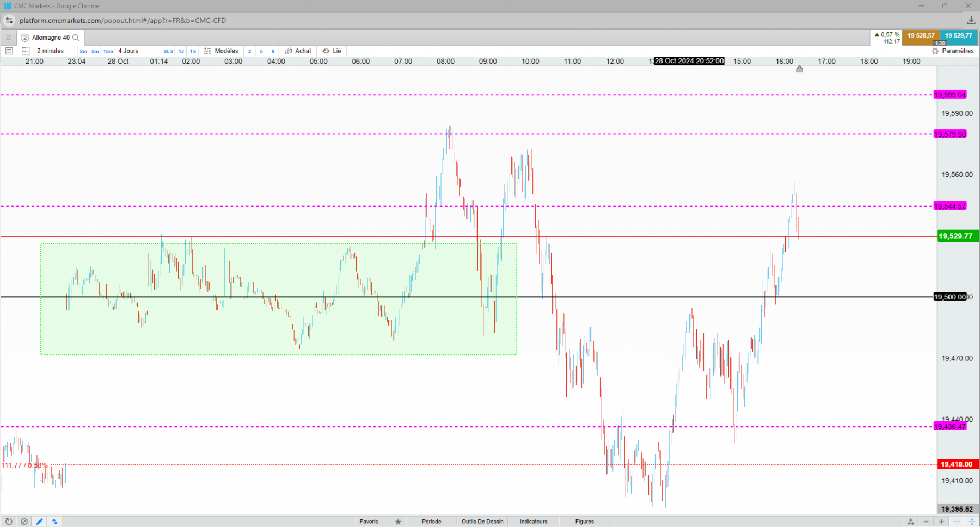Load template shortcut 2
Image resolution: width=980 pixels, height=527 pixels.
pos(249,51)
